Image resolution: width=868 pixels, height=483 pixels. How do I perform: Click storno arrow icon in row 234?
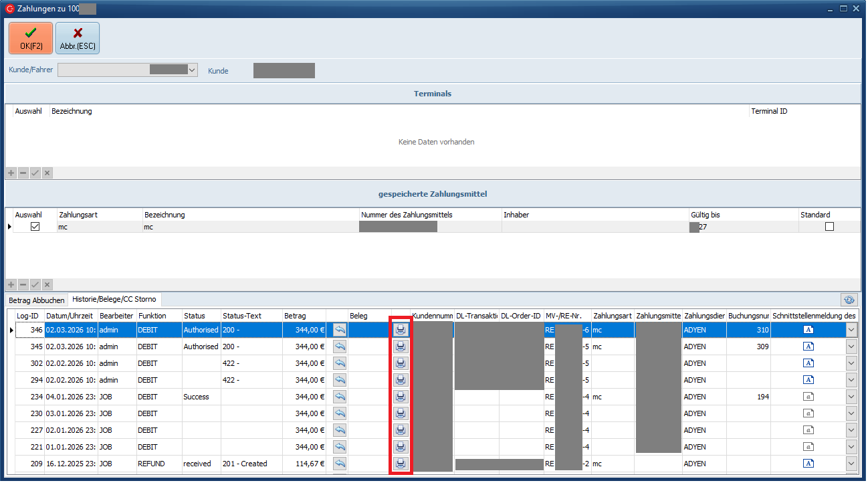click(340, 397)
